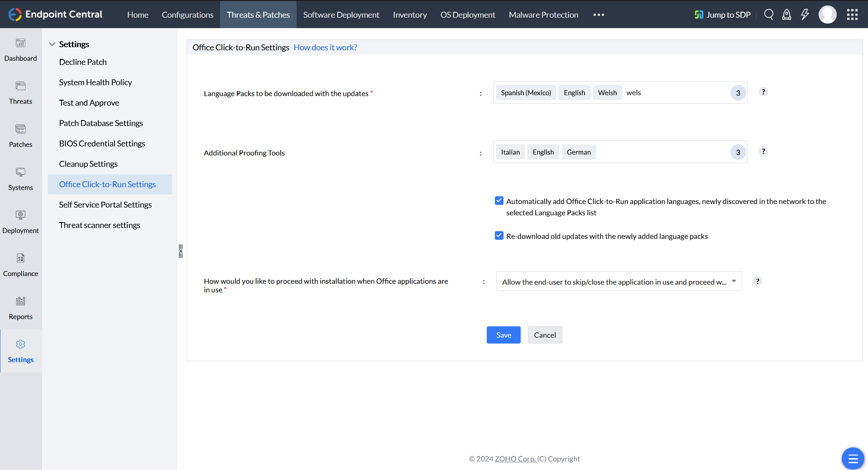Screen dimensions: 868x470
Task: Click the rocket quick-launch icon
Action: 786,15
